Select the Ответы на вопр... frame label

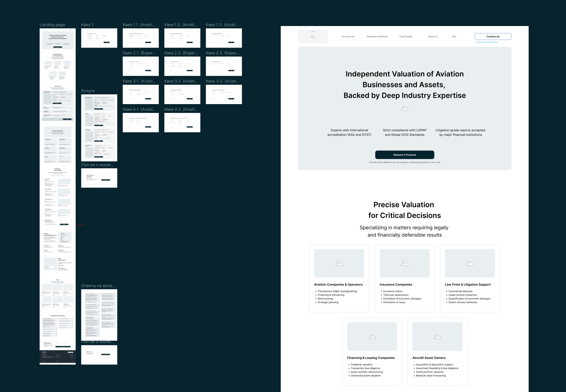click(x=98, y=286)
